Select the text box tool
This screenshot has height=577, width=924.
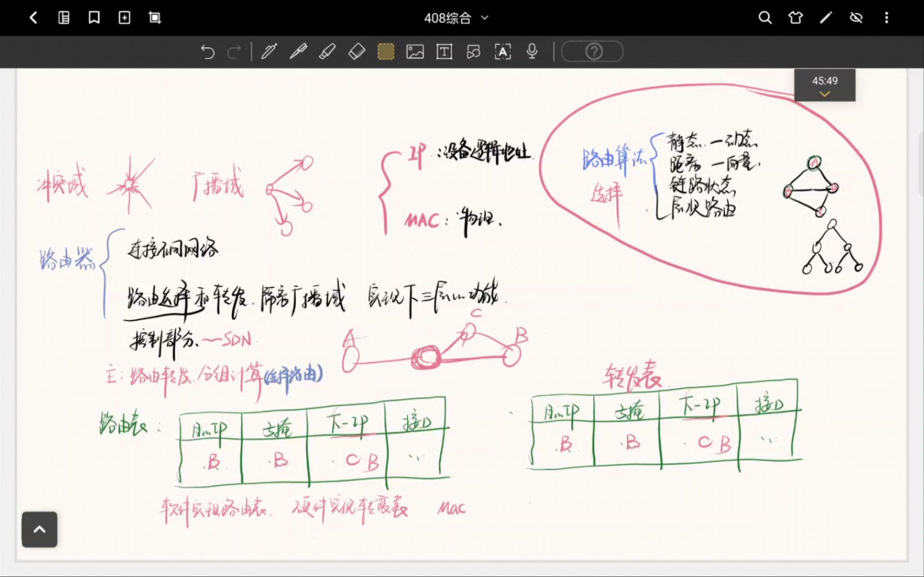[445, 52]
